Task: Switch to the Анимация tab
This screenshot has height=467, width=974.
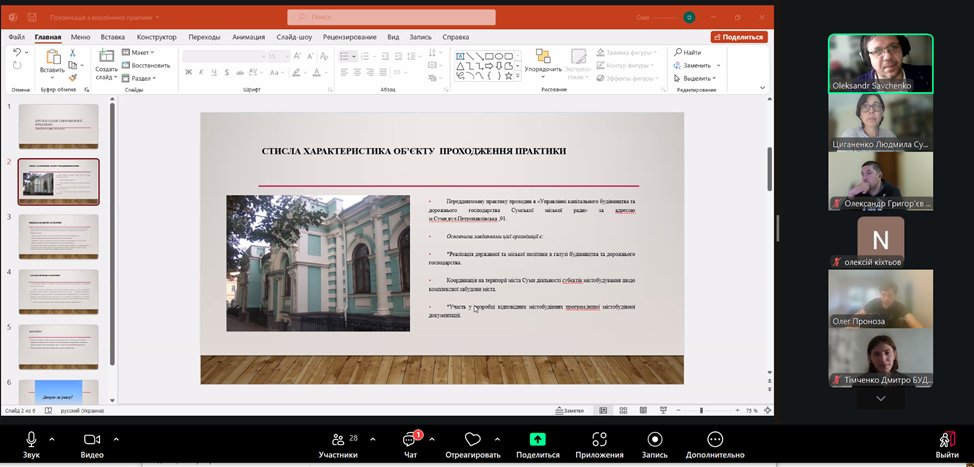Action: pos(248,37)
